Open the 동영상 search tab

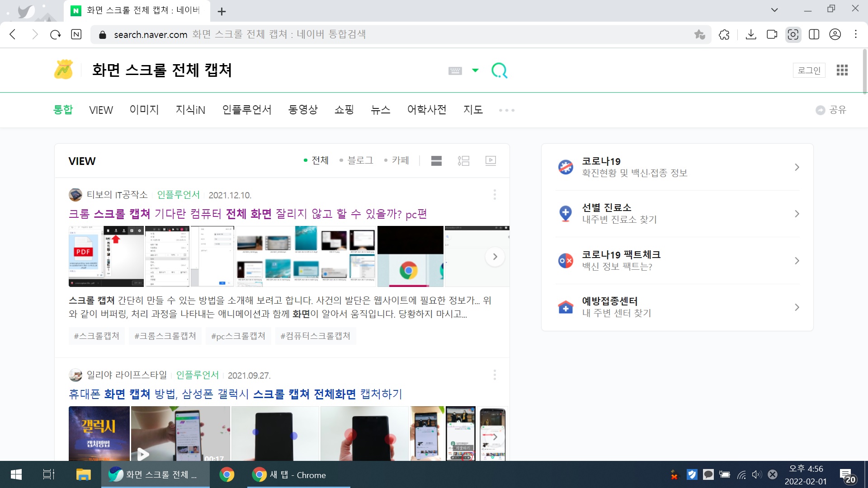click(x=303, y=110)
